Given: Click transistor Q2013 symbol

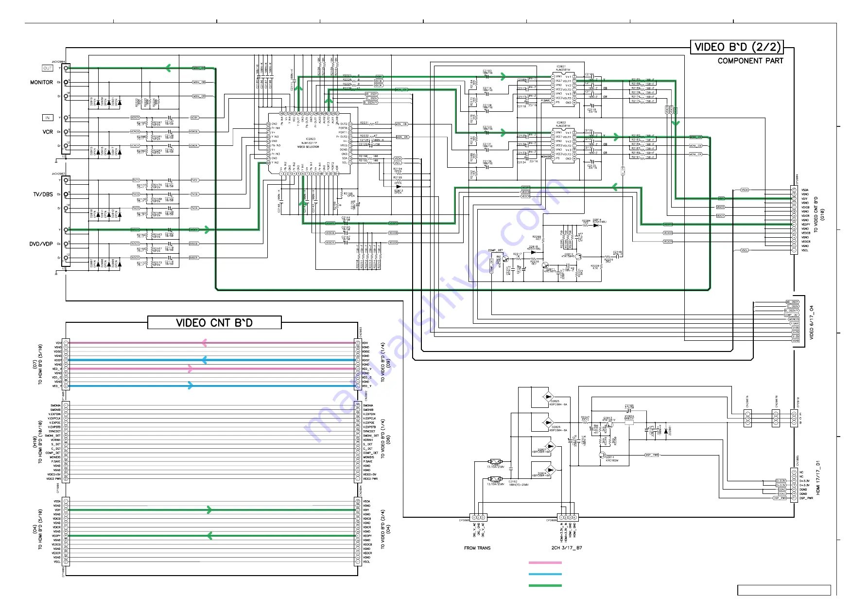Looking at the screenshot, I should coord(610,424).
